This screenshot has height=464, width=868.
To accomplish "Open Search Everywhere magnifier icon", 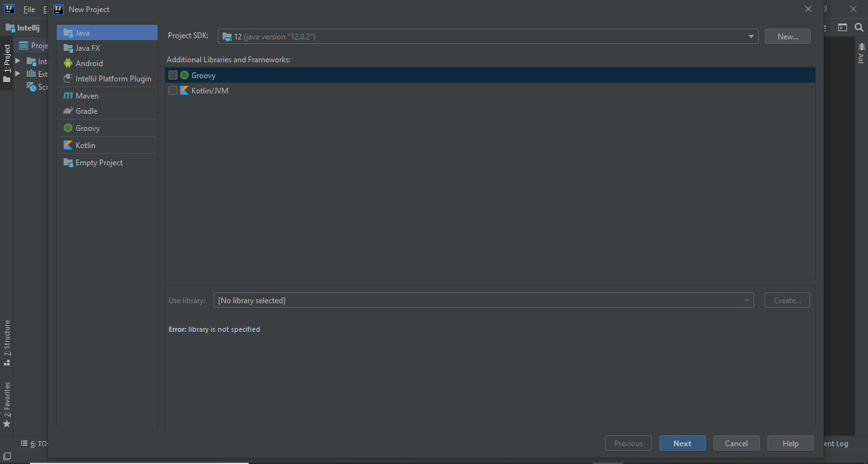I will 858,27.
